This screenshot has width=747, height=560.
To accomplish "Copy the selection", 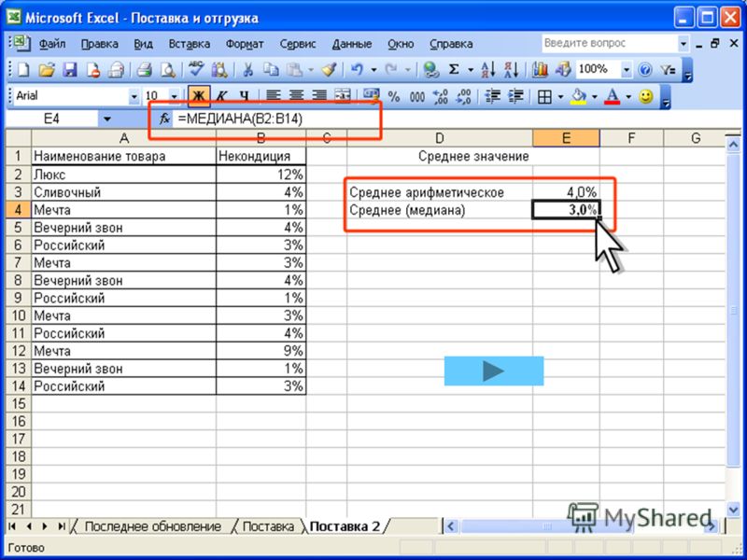I will [271, 70].
